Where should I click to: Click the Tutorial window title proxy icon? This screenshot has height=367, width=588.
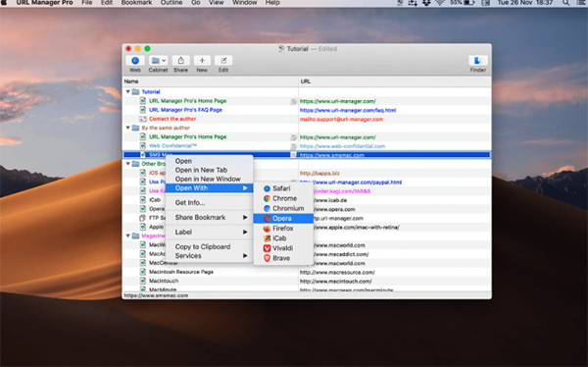tap(281, 49)
